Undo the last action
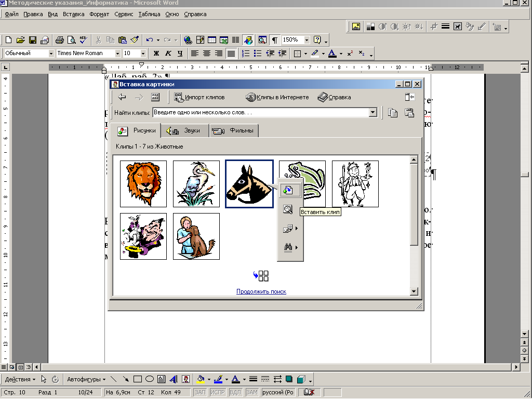532x399 pixels. 150,40
